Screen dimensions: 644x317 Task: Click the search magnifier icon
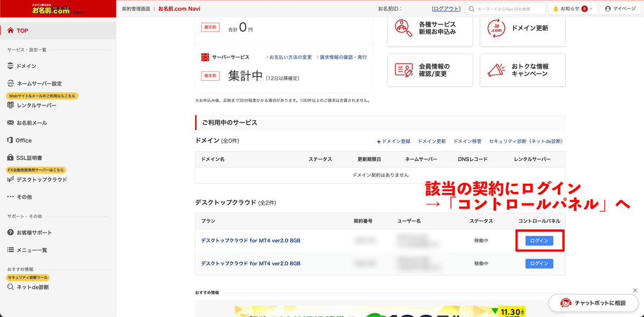[471, 9]
